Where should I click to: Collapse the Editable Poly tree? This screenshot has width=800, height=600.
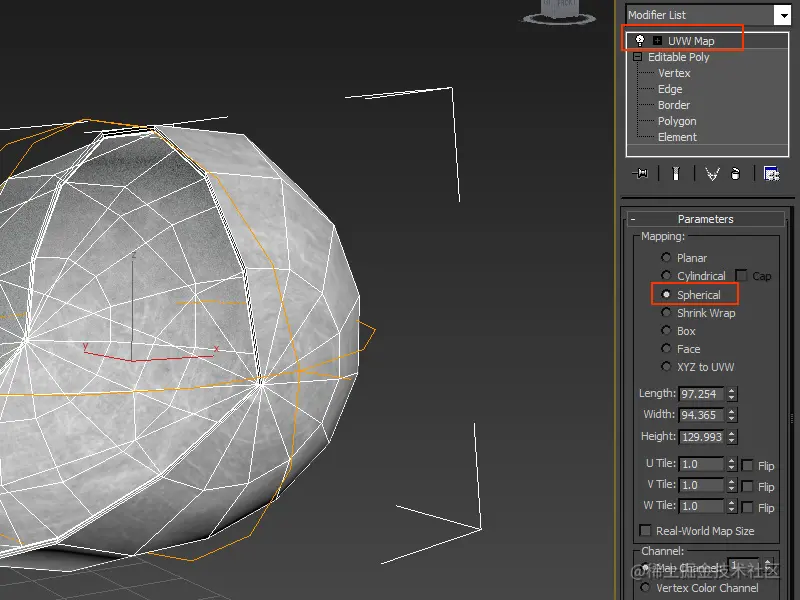[637, 57]
